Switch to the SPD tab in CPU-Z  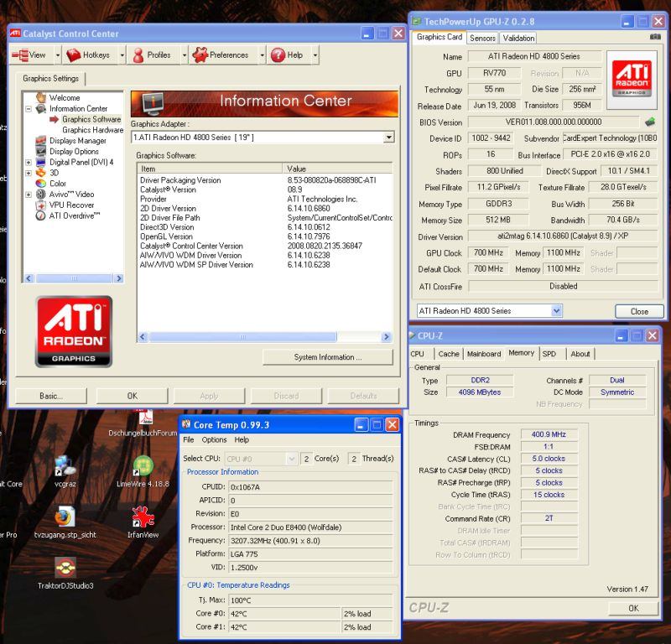pos(549,354)
